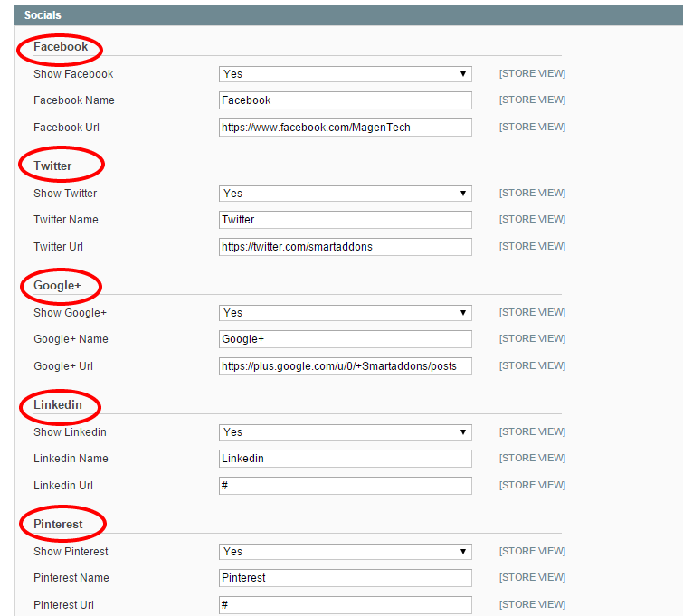Click the Pinterest group heading
This screenshot has width=683, height=616.
click(58, 524)
